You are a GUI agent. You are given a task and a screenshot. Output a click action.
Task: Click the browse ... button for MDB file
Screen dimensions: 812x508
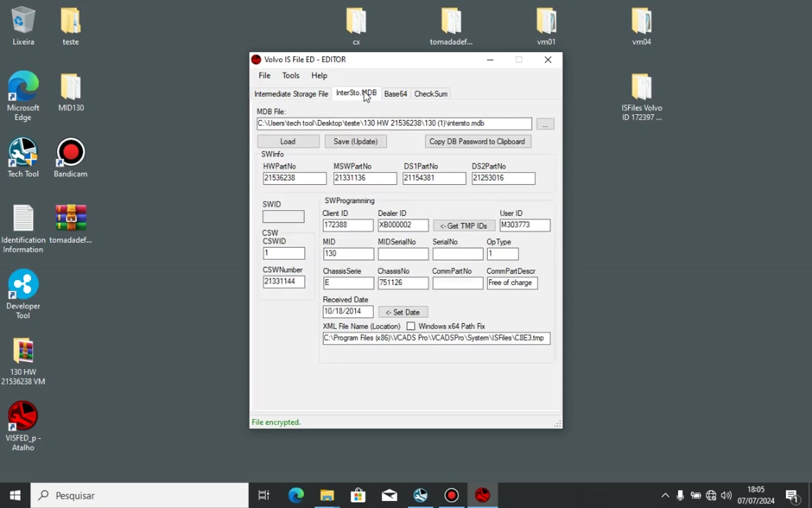tap(545, 124)
